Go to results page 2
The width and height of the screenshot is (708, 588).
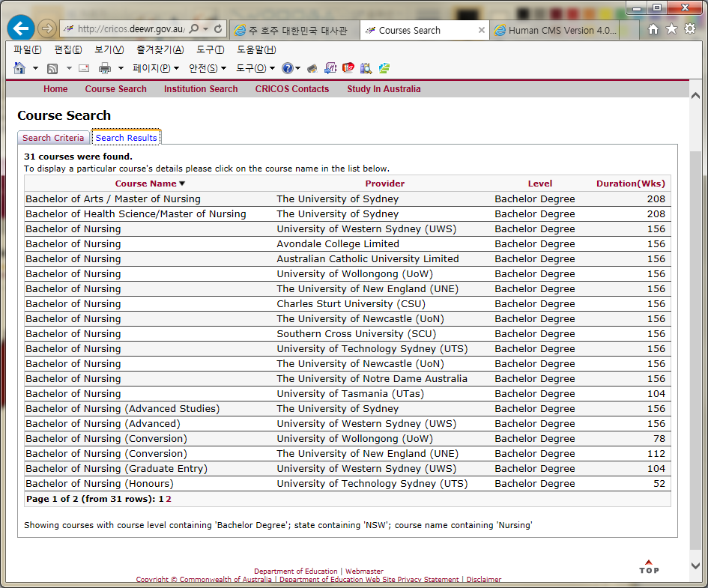tap(169, 499)
